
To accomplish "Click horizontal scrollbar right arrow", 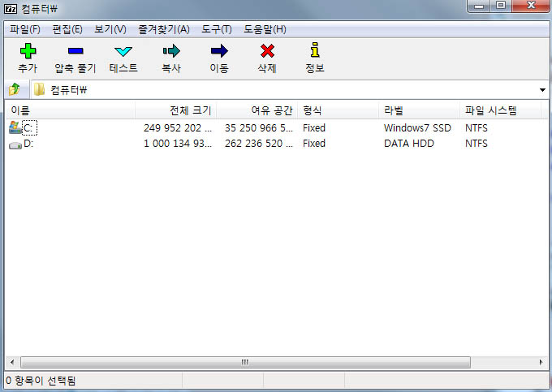I will pyautogui.click(x=541, y=362).
